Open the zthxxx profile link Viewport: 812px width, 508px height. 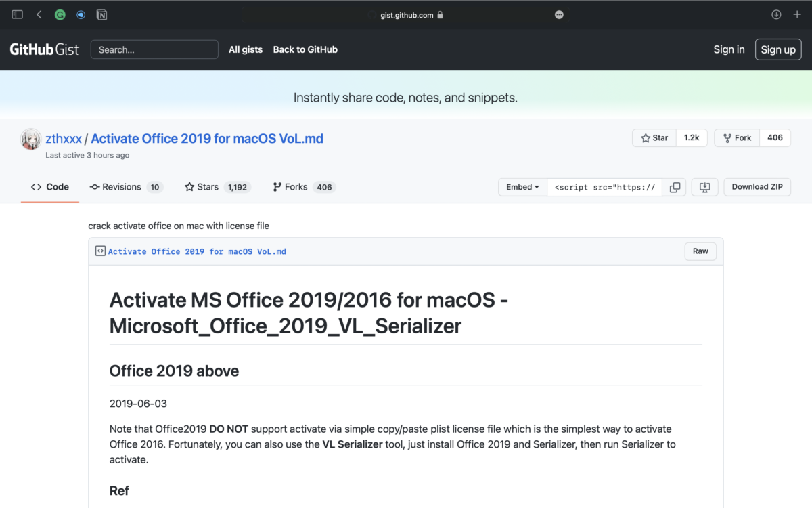pos(64,138)
